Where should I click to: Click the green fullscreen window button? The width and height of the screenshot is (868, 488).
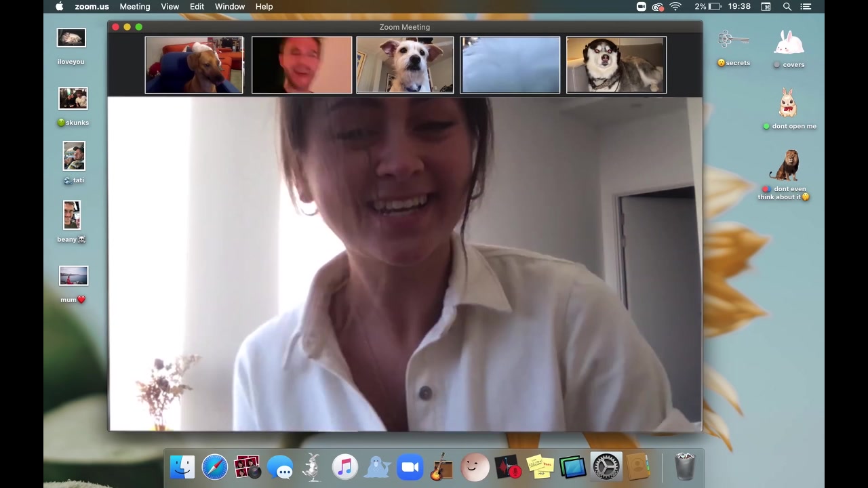(138, 27)
